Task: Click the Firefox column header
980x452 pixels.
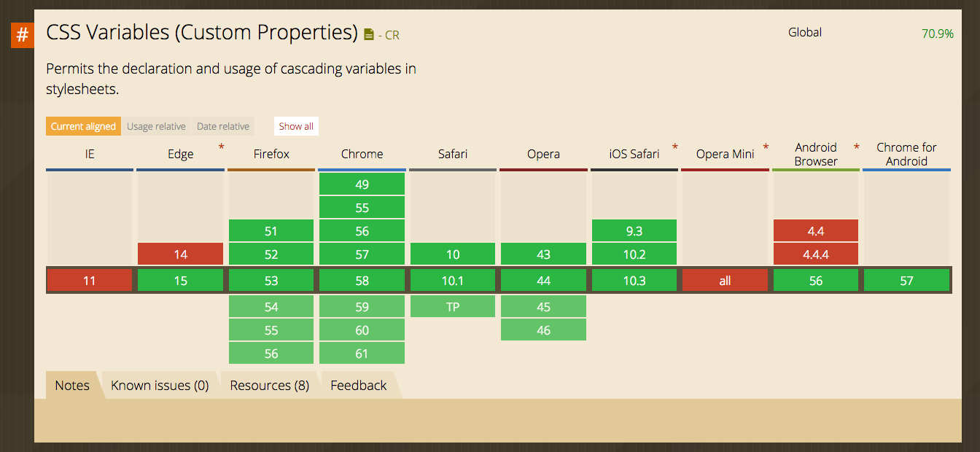Action: pos(271,154)
